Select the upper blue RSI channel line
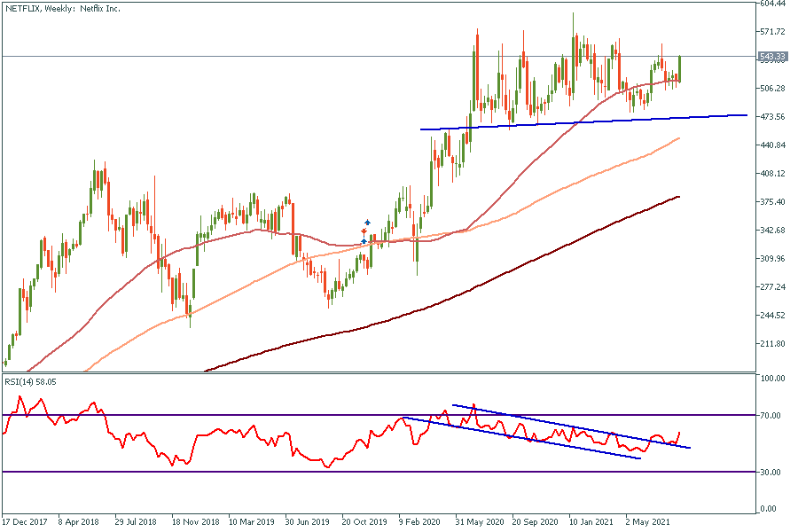This screenshot has height=532, width=798. pyautogui.click(x=571, y=426)
